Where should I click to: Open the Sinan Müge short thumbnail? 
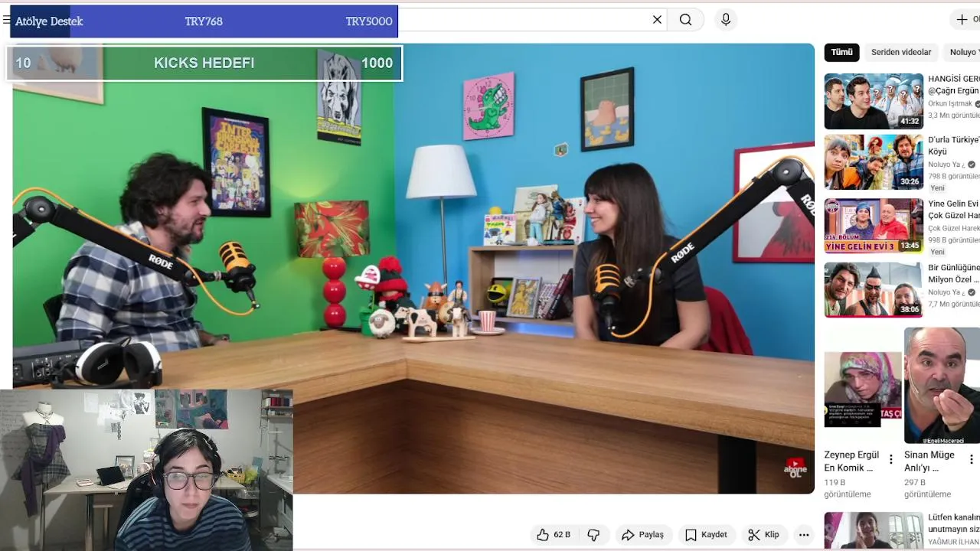(x=942, y=386)
